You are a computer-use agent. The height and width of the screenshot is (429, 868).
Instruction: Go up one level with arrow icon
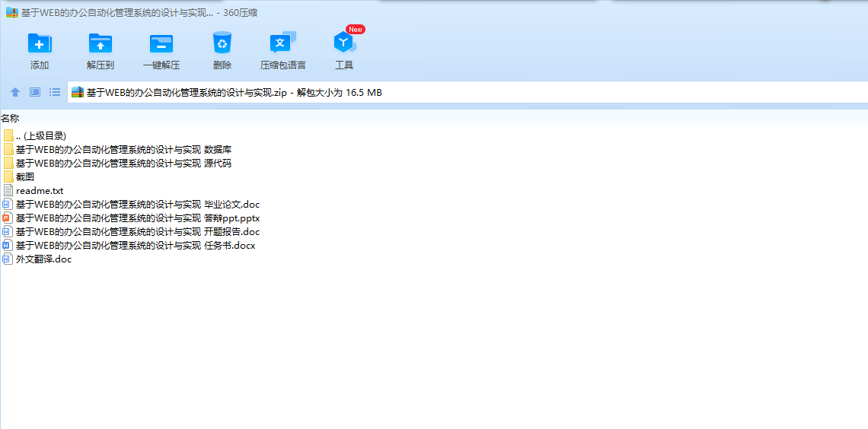click(15, 92)
